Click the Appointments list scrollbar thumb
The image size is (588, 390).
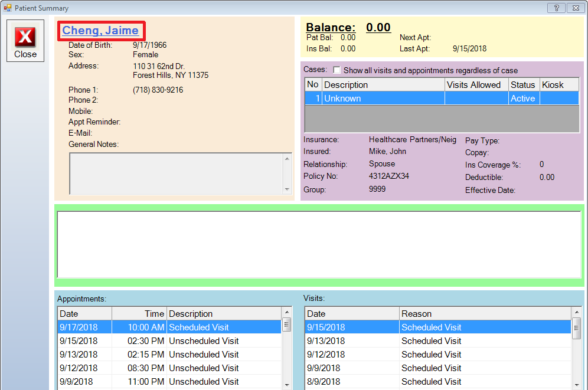[x=287, y=325]
